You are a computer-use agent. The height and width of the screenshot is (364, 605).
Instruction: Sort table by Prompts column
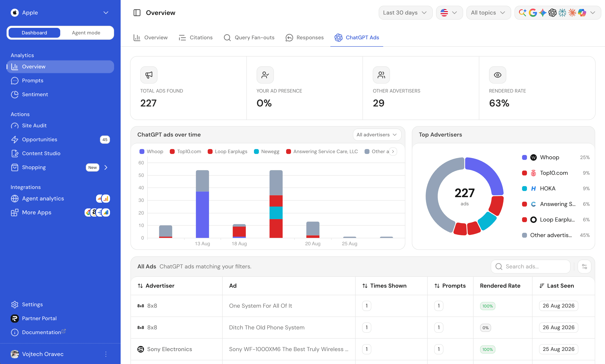[x=450, y=286]
